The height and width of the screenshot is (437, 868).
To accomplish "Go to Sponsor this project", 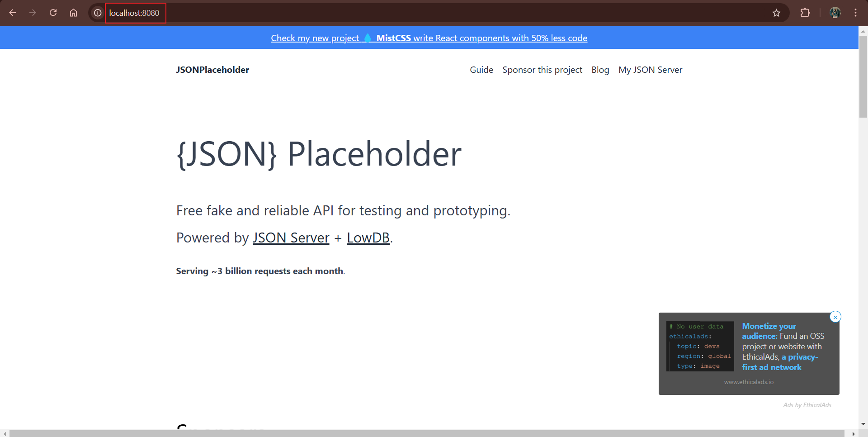I will pyautogui.click(x=542, y=70).
